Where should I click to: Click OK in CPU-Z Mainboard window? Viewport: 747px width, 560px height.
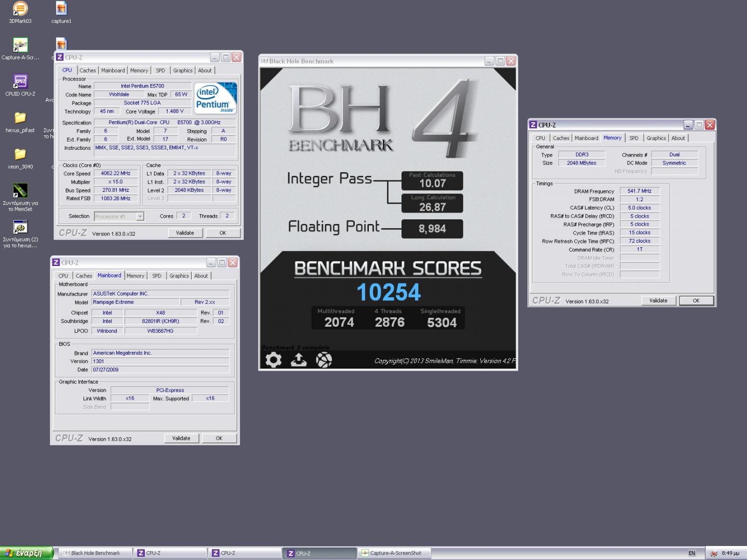point(219,438)
